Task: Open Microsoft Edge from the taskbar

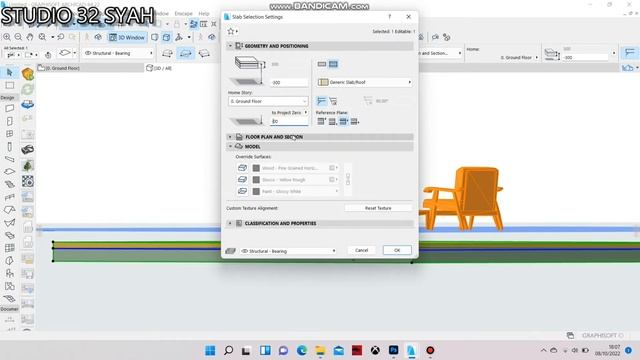Action: 302,350
